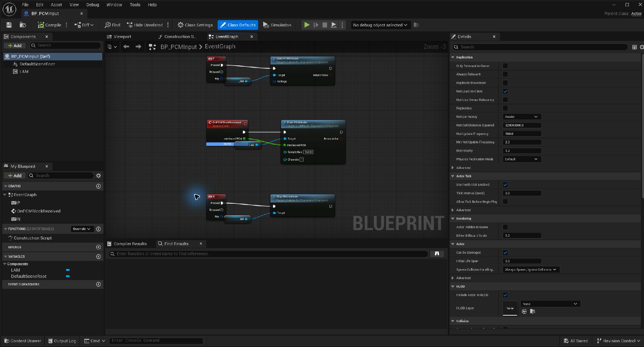Click the Compile button
The width and height of the screenshot is (644, 347).
pyautogui.click(x=49, y=25)
